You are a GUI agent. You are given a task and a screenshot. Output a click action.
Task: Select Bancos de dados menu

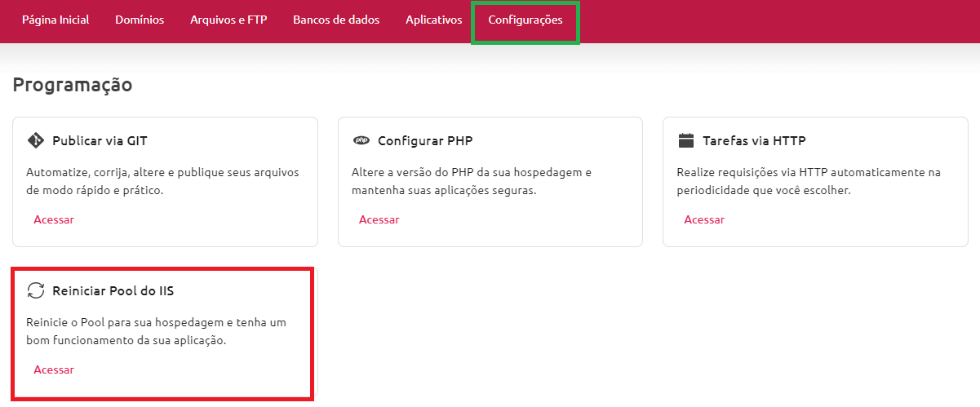[336, 20]
